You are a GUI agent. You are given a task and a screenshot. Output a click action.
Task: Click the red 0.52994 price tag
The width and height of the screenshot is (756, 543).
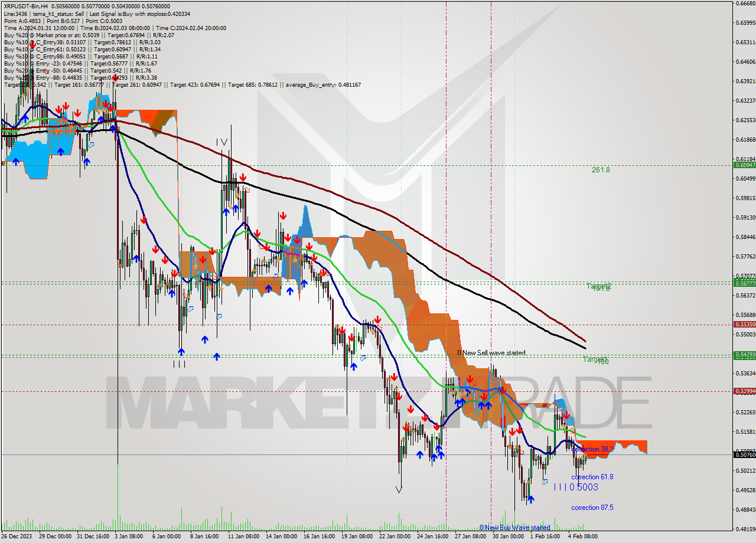pos(744,391)
